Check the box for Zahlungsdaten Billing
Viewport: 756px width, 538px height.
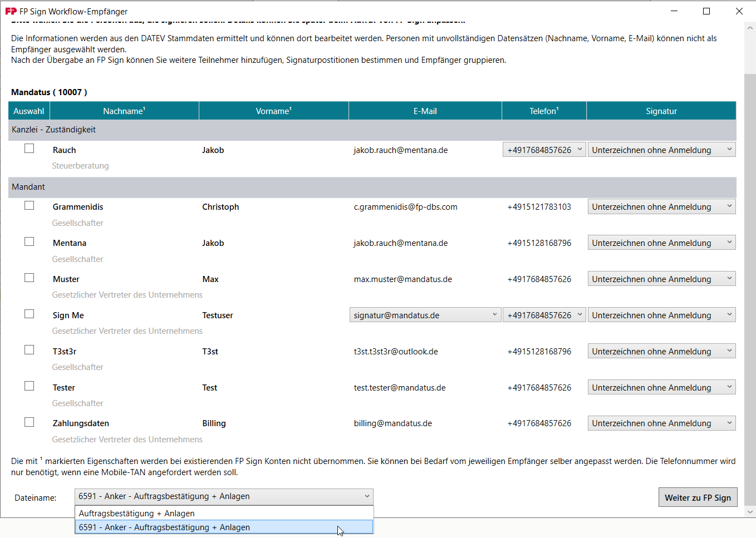click(29, 422)
